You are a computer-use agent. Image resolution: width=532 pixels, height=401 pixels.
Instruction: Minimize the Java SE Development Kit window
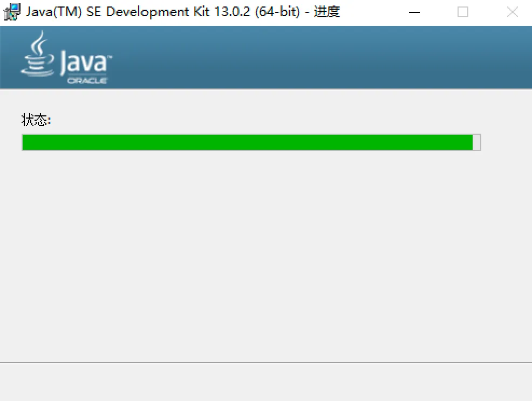point(414,12)
